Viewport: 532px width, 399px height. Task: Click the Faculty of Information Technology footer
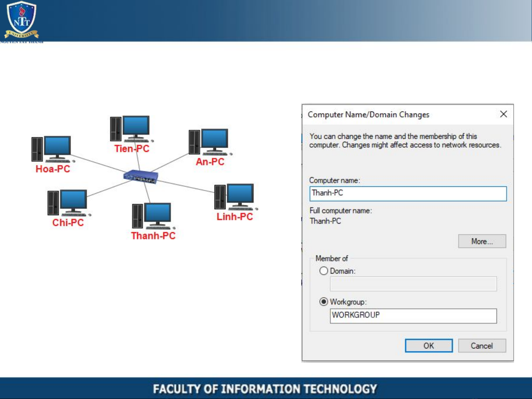pyautogui.click(x=265, y=389)
